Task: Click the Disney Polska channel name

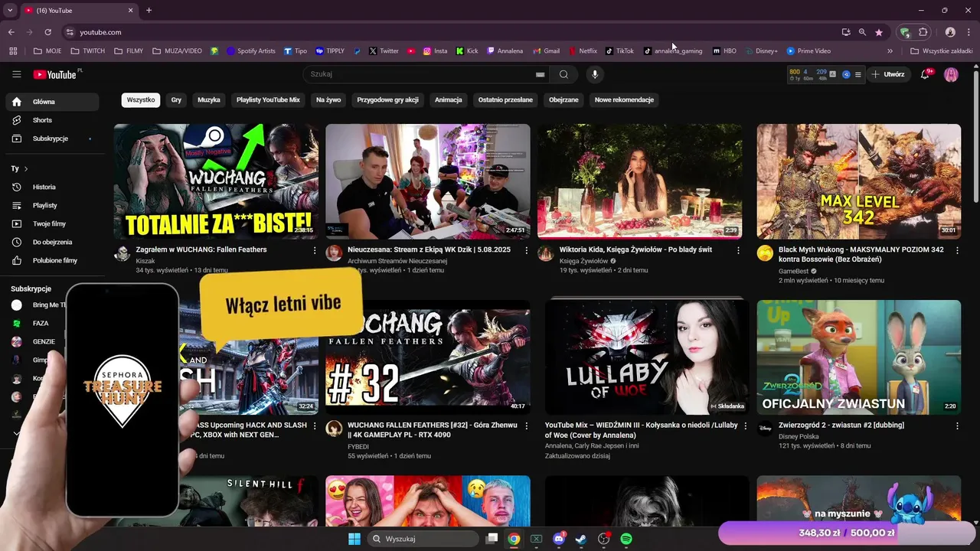Action: coord(799,436)
